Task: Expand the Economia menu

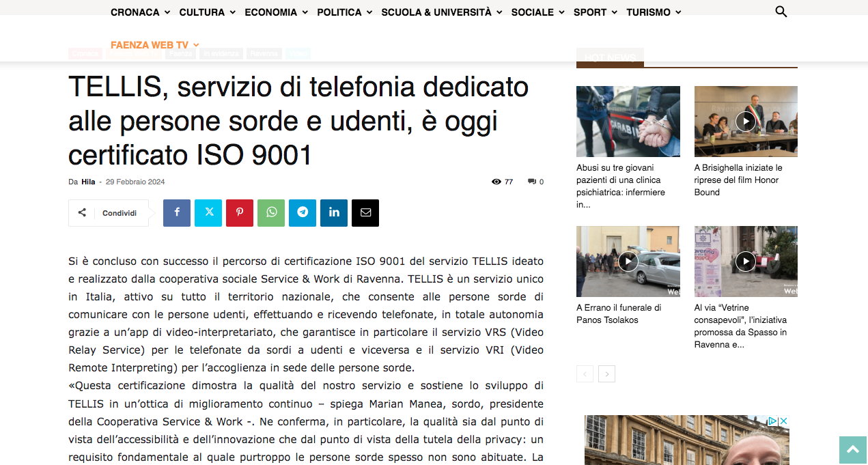Action: [x=277, y=12]
